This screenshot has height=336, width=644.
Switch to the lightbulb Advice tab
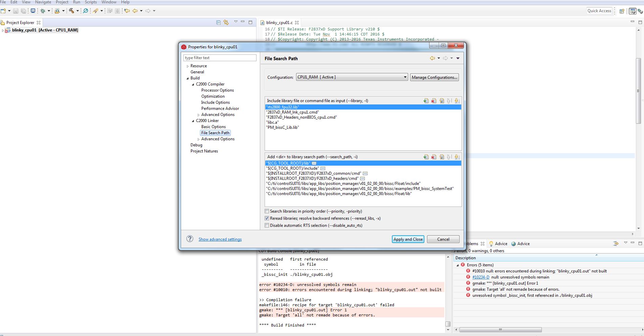tap(498, 244)
